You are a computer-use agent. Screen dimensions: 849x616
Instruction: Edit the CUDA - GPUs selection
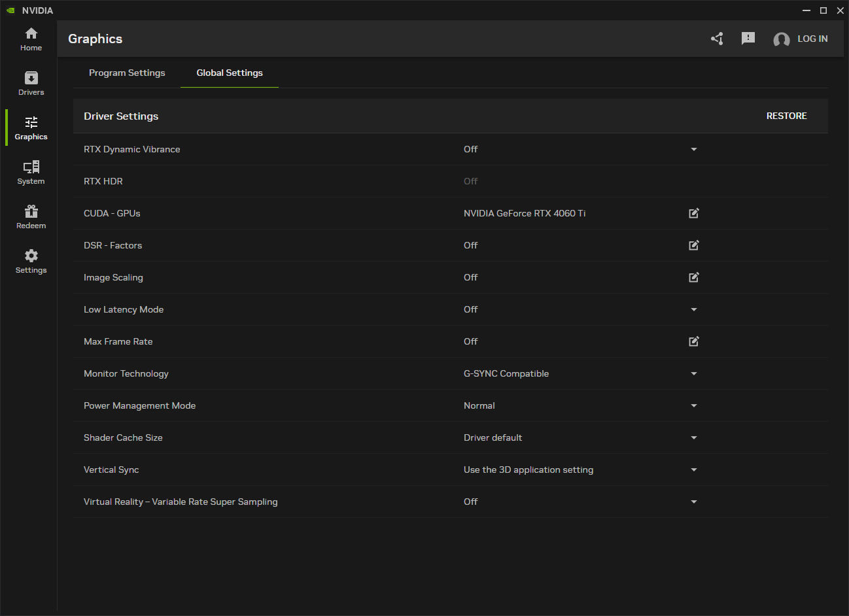pyautogui.click(x=693, y=213)
